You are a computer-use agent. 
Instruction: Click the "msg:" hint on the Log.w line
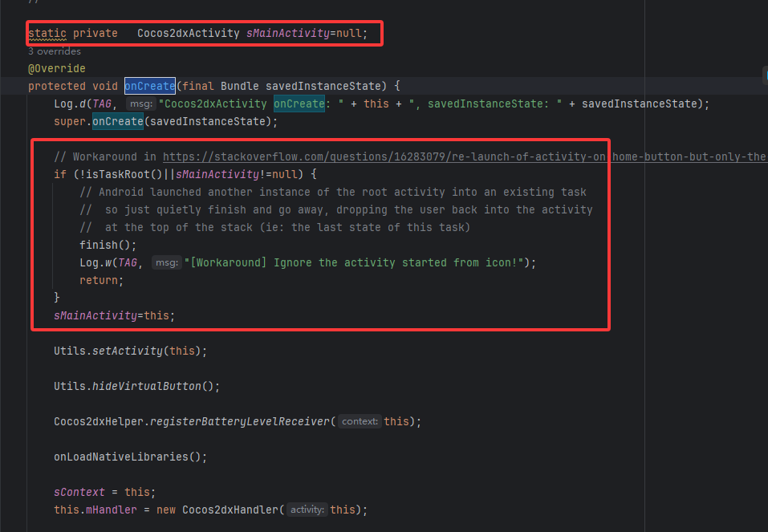(x=167, y=262)
